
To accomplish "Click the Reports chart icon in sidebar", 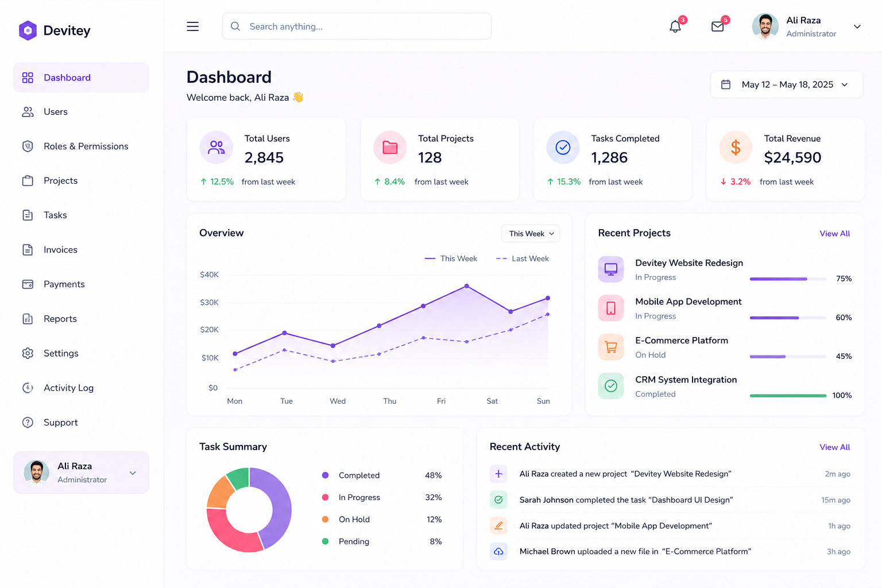I will (x=28, y=319).
